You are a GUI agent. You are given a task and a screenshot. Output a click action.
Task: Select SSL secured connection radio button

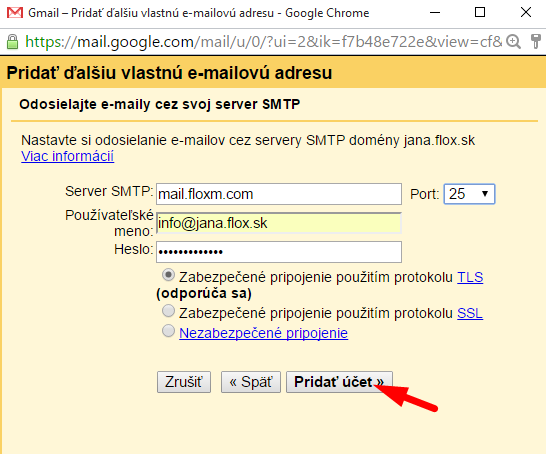pyautogui.click(x=169, y=311)
